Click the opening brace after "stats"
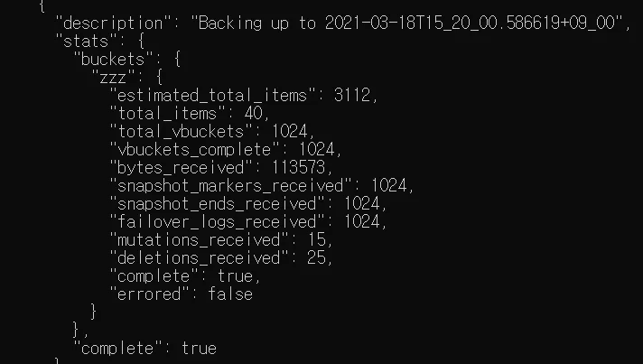The height and width of the screenshot is (364, 643). (x=141, y=42)
